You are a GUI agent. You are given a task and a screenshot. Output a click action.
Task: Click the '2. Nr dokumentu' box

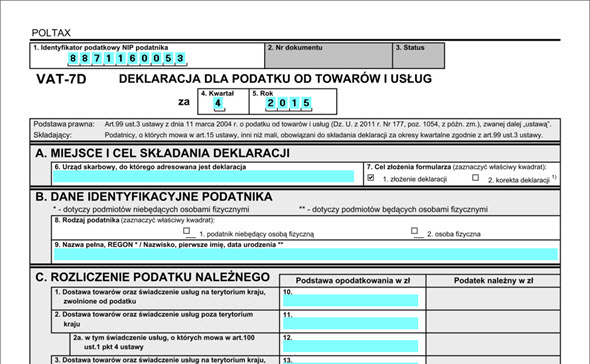(x=328, y=56)
